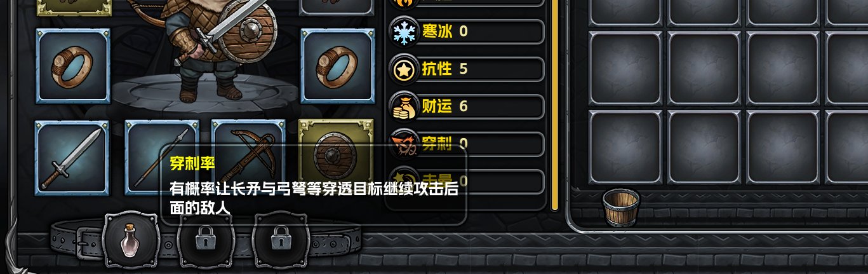Select the left ring equipment slot
Viewport: 868px width, 274px height.
73,65
